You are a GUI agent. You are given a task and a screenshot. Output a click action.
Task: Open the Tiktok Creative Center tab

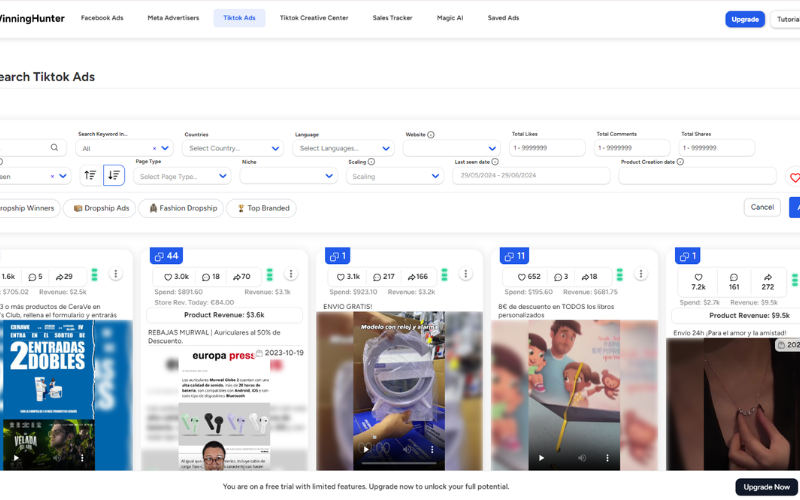click(x=314, y=18)
